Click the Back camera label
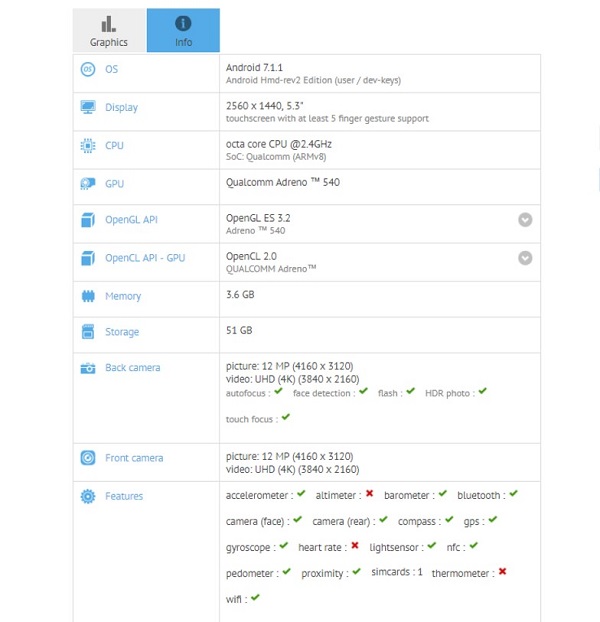Viewport: 600px width, 622px height. tap(133, 368)
